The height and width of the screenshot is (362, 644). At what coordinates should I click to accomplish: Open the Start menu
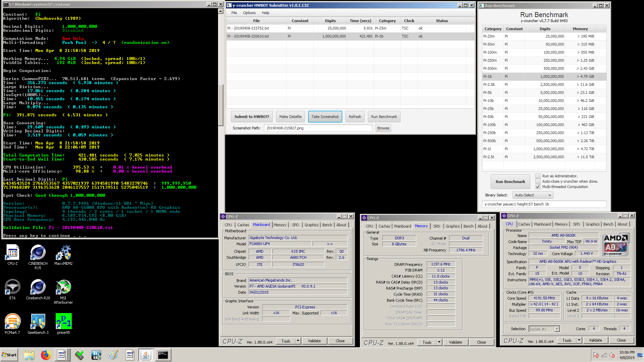(9, 355)
